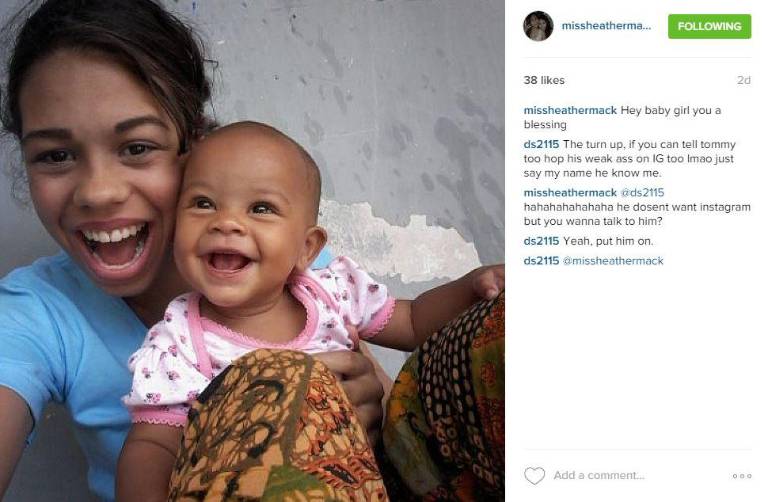
Task: Open the missheatherma... username in the post header
Action: 606,26
